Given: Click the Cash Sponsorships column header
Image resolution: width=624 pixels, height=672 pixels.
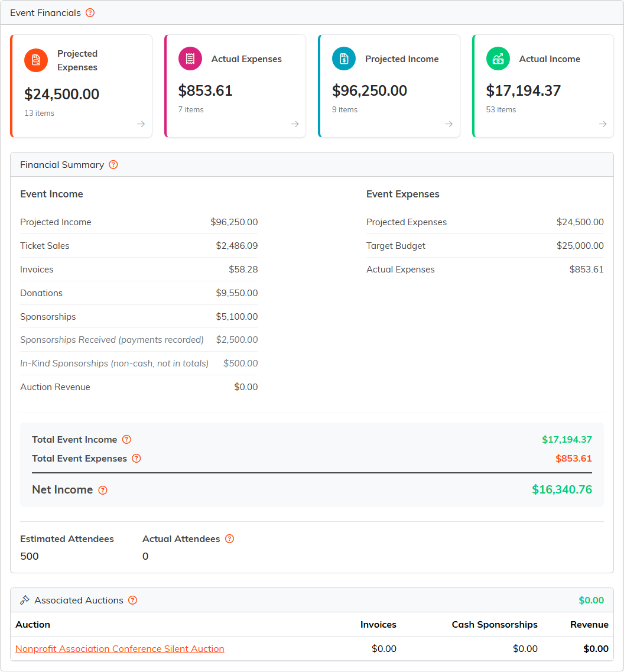Looking at the screenshot, I should [495, 625].
